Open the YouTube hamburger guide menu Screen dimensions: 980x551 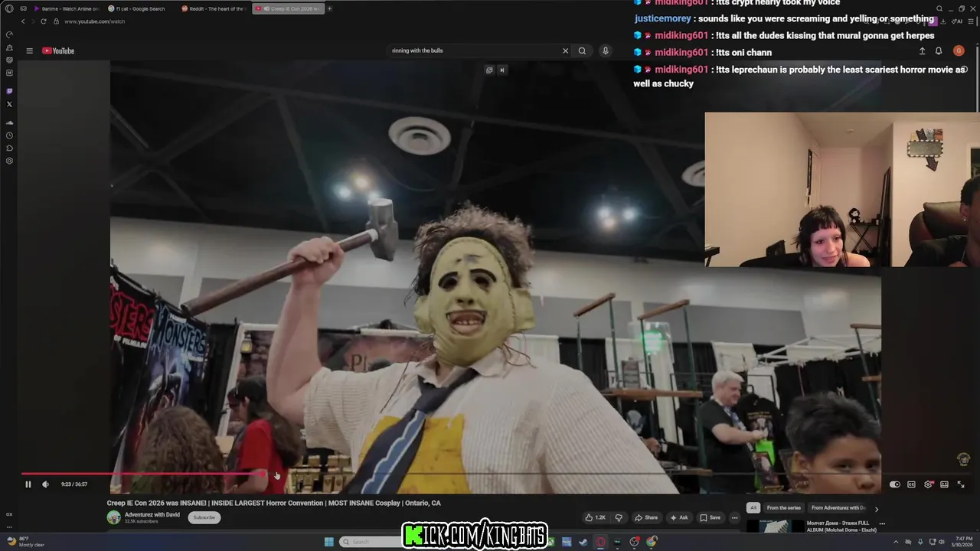(x=29, y=51)
